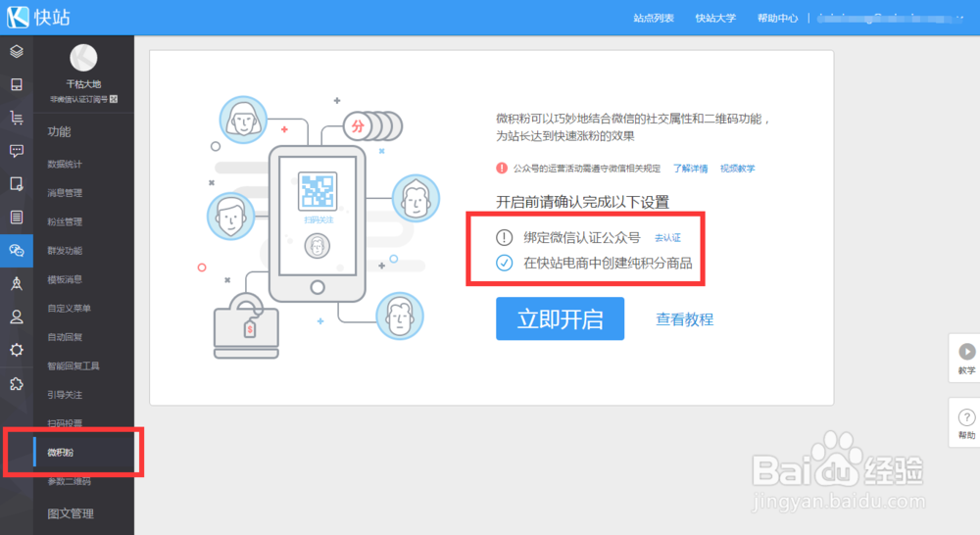Image resolution: width=980 pixels, height=535 pixels.
Task: Open the compass drafting sidebar icon
Action: click(x=17, y=284)
